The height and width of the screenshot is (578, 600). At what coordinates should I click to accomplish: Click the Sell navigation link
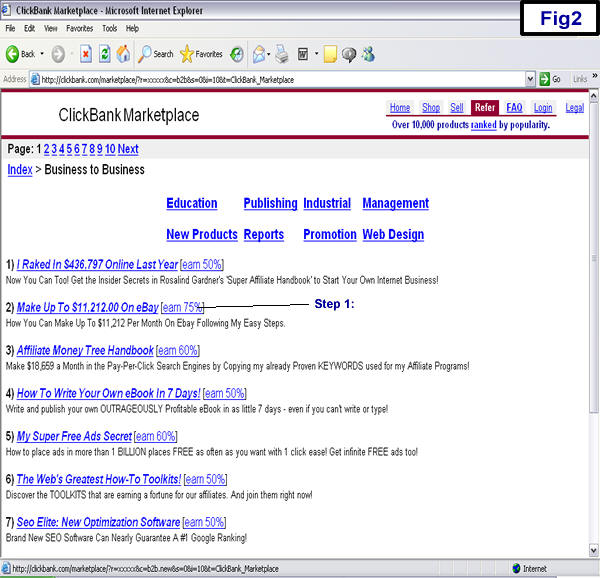457,107
